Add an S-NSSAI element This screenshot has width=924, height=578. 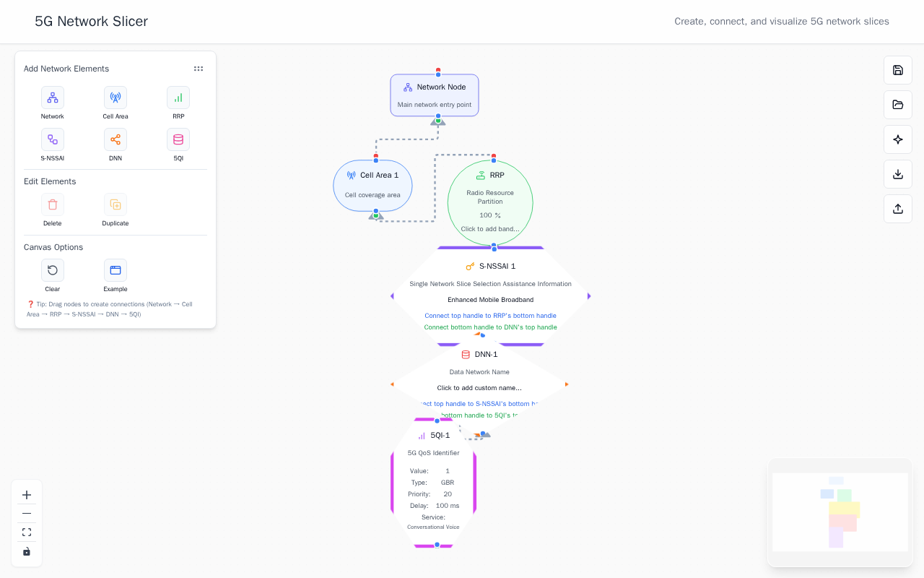point(52,140)
